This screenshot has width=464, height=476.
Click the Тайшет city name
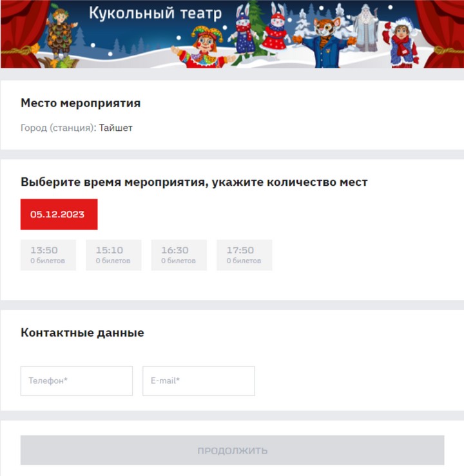[x=116, y=128]
